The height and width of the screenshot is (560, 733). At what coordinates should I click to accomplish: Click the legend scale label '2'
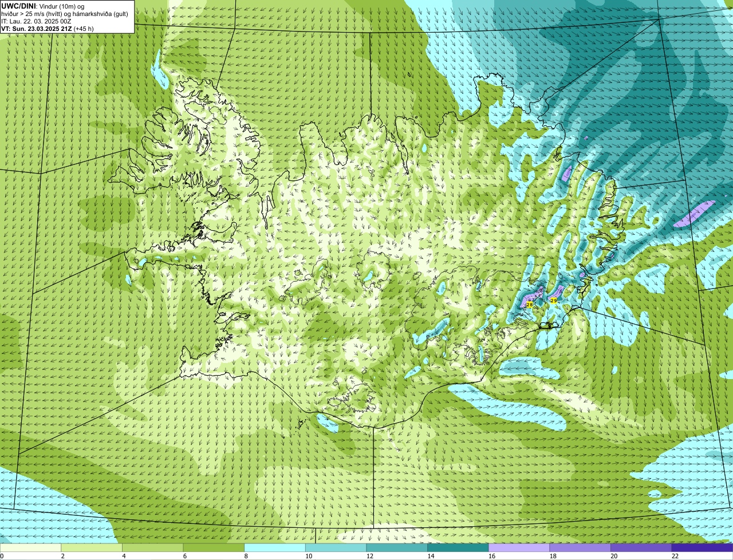click(x=62, y=556)
